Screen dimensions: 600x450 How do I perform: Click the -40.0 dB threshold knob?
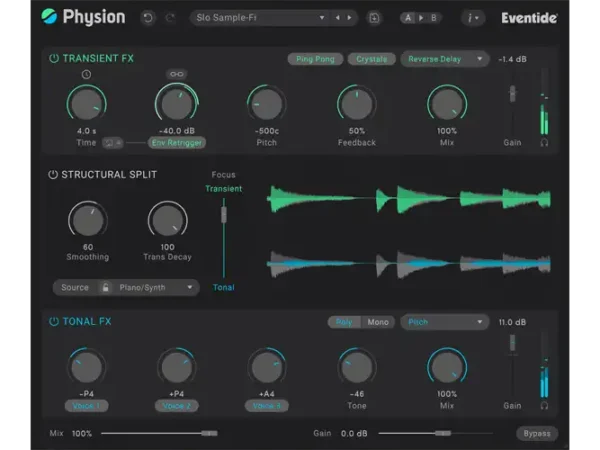[177, 104]
